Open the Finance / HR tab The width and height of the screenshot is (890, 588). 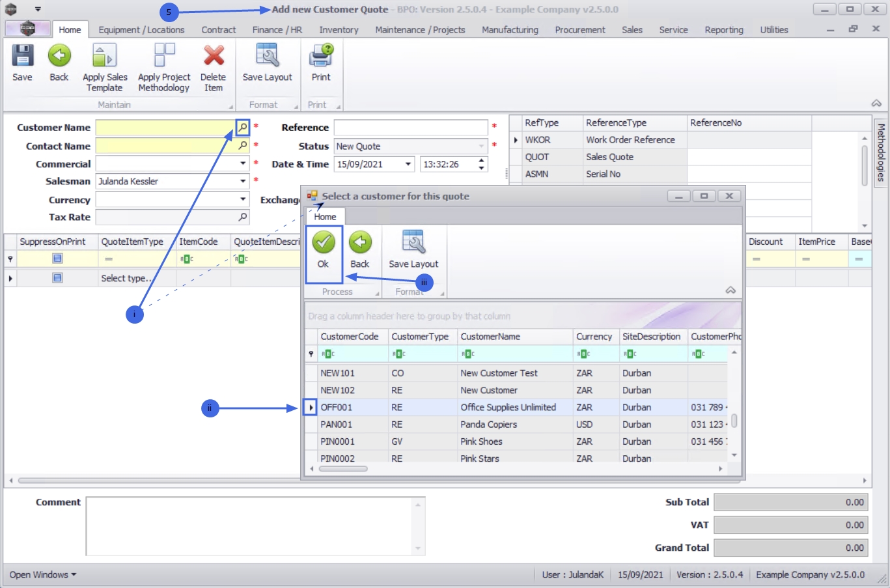pyautogui.click(x=277, y=29)
